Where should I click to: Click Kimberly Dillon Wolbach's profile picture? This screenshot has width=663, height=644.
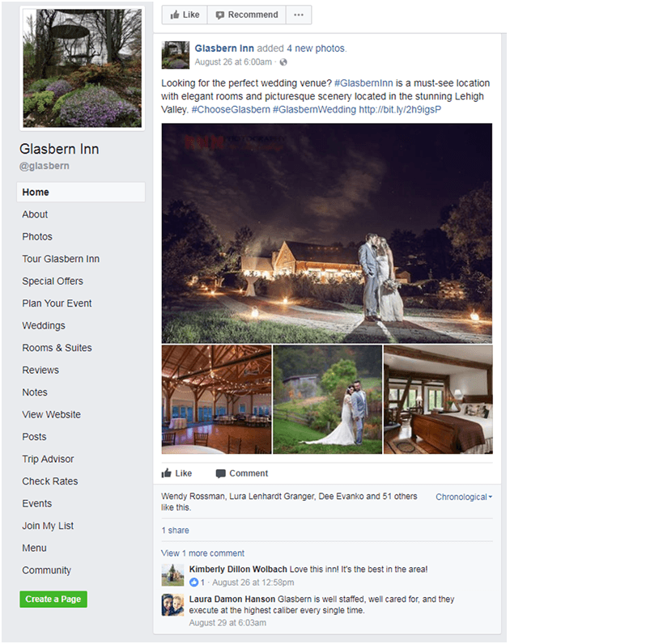172,574
